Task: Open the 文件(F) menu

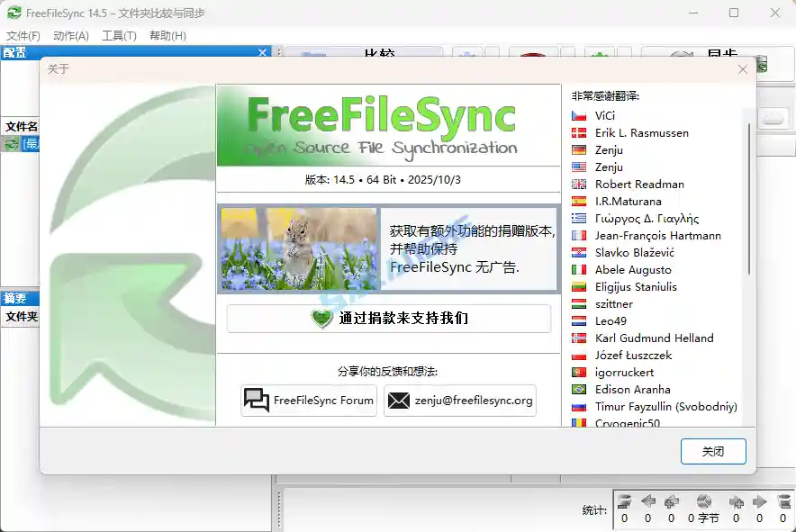Action: click(x=22, y=35)
